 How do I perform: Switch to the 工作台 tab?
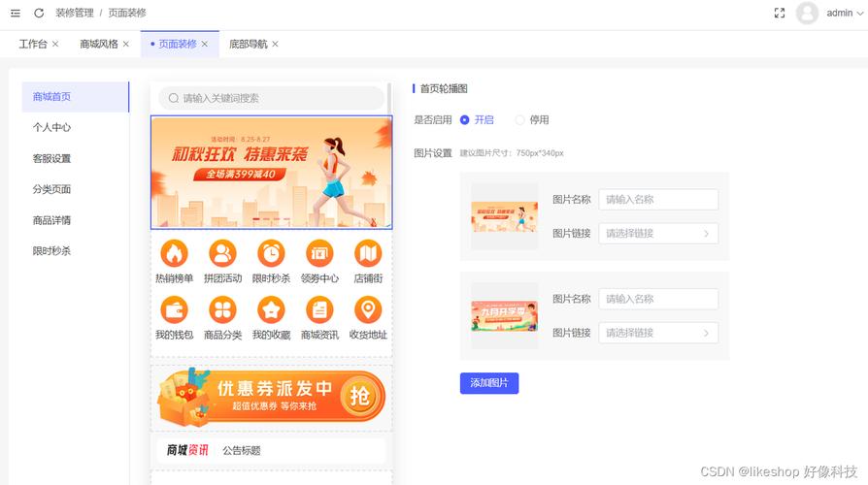pyautogui.click(x=33, y=45)
